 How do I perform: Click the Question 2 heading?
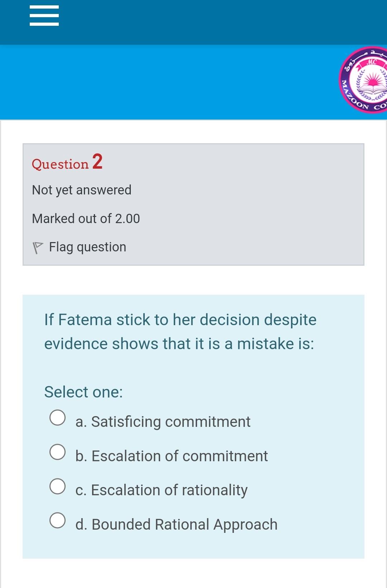[67, 164]
